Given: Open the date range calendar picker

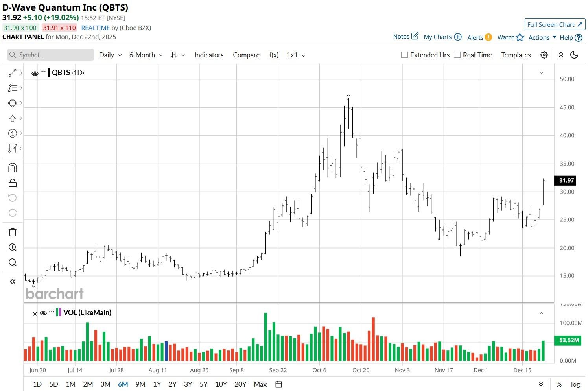Looking at the screenshot, I should [279, 384].
